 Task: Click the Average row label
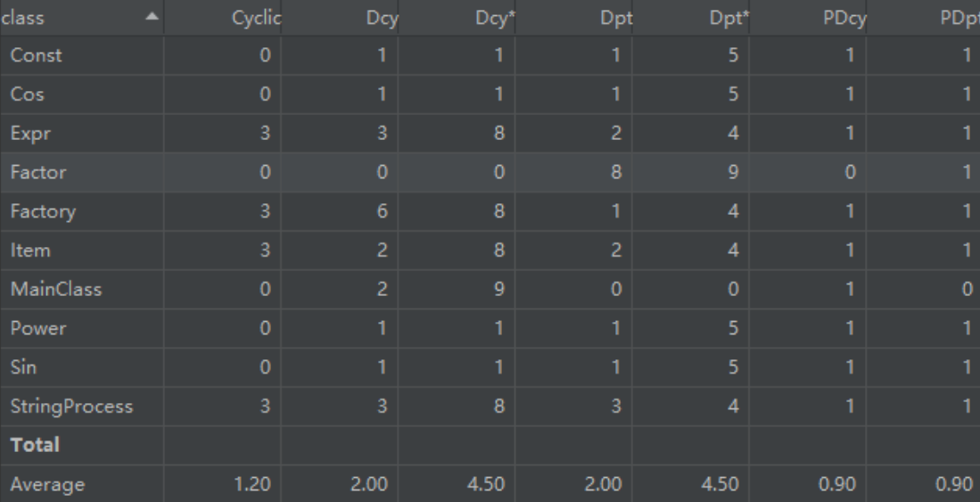[47, 485]
